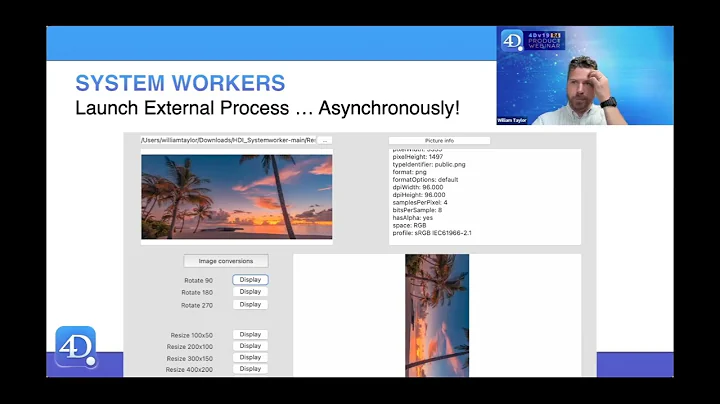Click the Display button for Rotate 270

click(x=250, y=304)
